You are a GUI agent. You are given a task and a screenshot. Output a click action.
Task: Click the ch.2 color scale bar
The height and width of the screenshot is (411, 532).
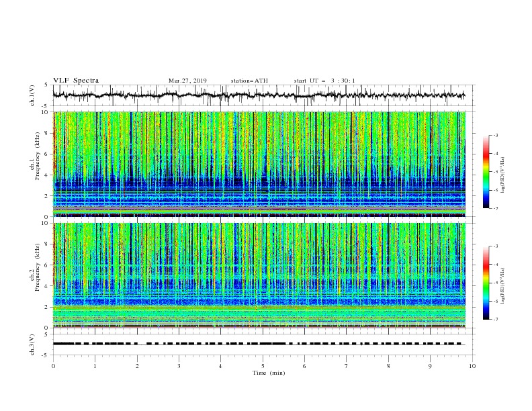(486, 283)
